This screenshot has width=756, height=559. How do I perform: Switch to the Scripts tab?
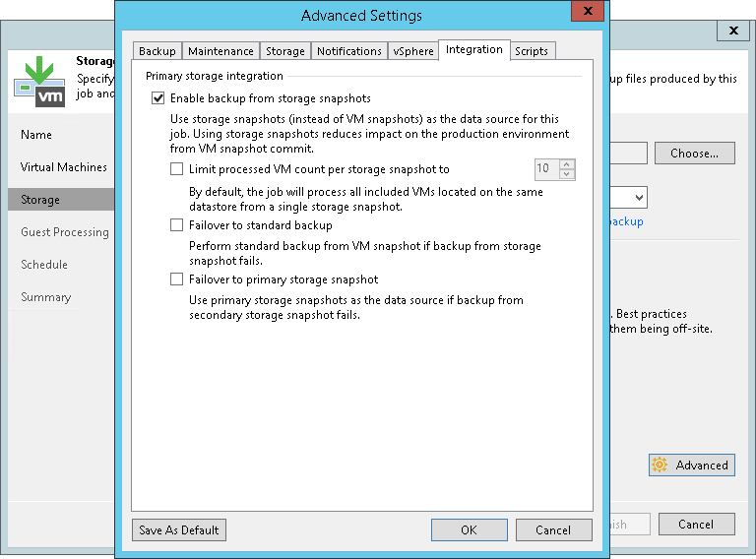coord(532,51)
